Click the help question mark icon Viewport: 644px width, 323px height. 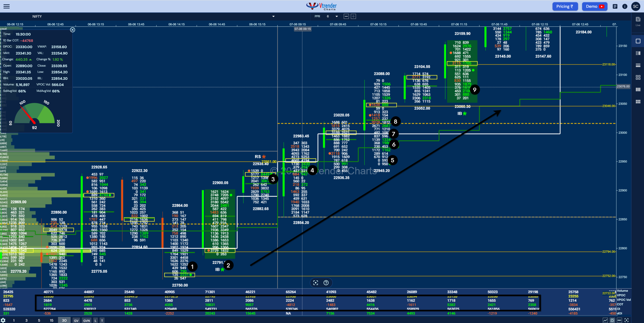pos(326,283)
